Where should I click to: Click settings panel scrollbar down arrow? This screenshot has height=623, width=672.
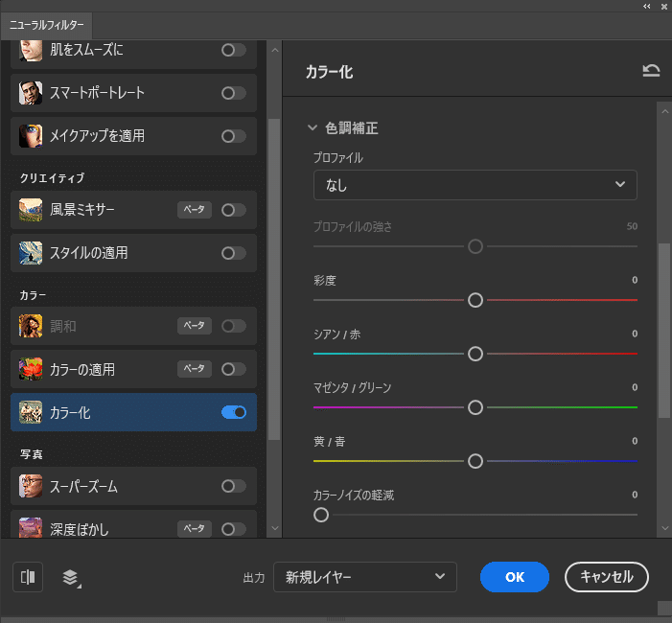[x=664, y=528]
